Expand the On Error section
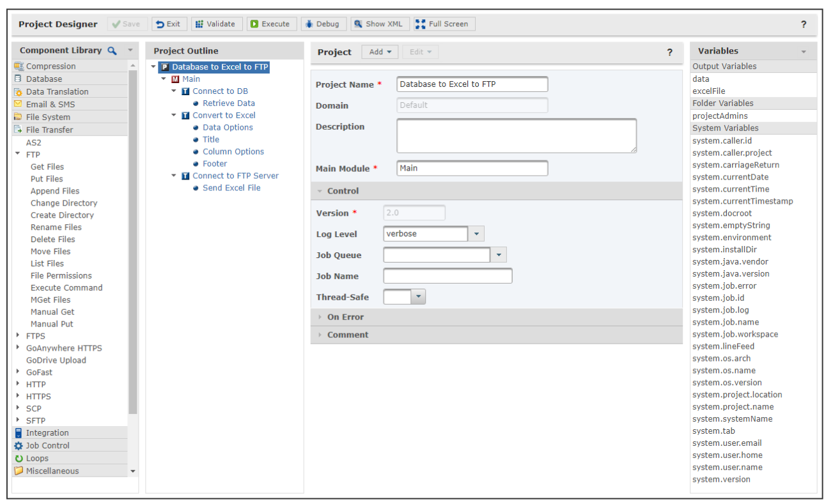The image size is (833, 504). coord(345,317)
